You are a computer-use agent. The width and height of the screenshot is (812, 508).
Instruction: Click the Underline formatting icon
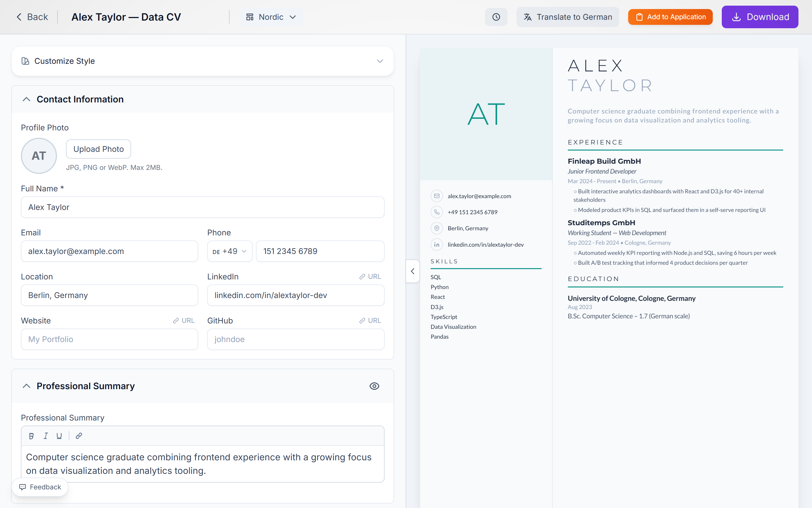pyautogui.click(x=59, y=436)
